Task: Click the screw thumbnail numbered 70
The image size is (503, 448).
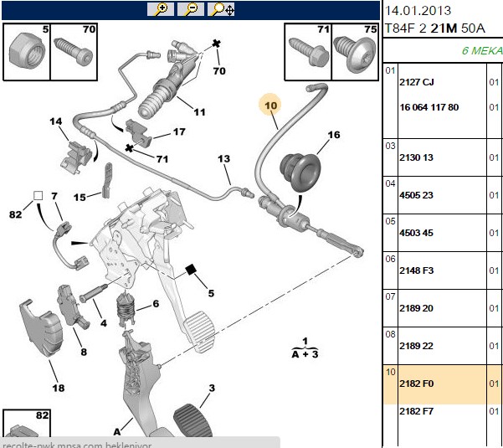Action: (x=74, y=52)
